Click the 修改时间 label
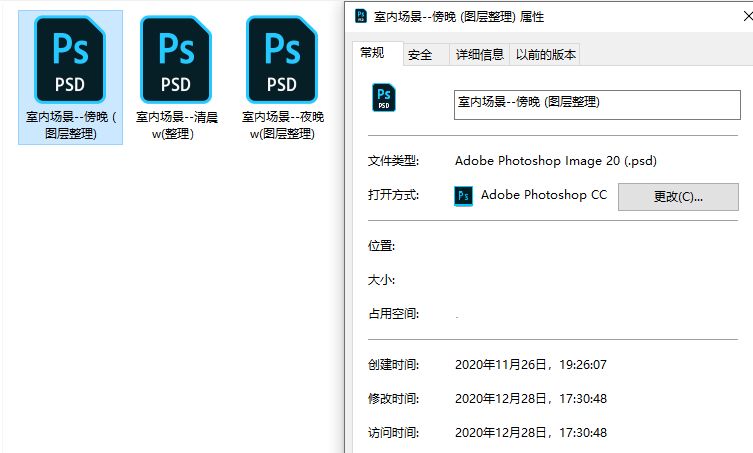Screen dimensions: 753x453 (393, 399)
